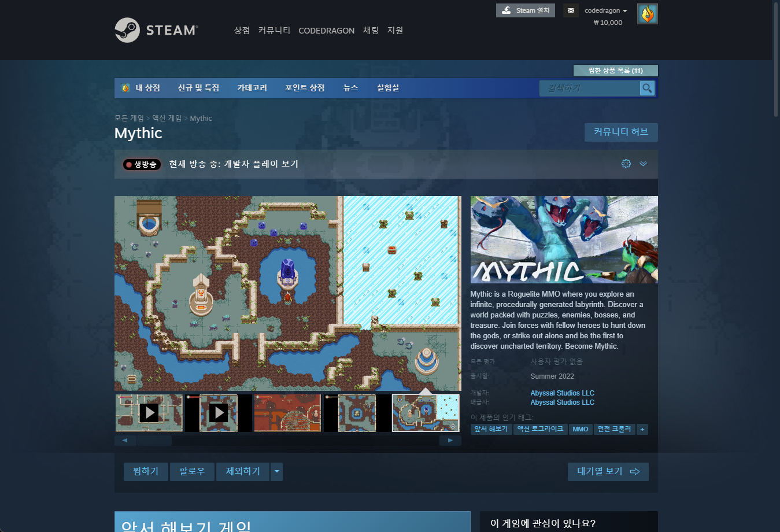Viewport: 780px width, 532px height.
Task: Click the Mythic hydra header image
Action: click(x=564, y=239)
